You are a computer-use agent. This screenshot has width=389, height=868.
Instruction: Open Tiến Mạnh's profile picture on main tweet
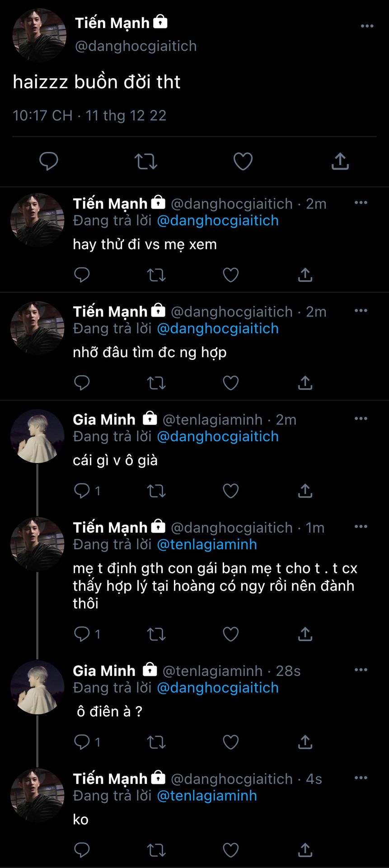39,34
